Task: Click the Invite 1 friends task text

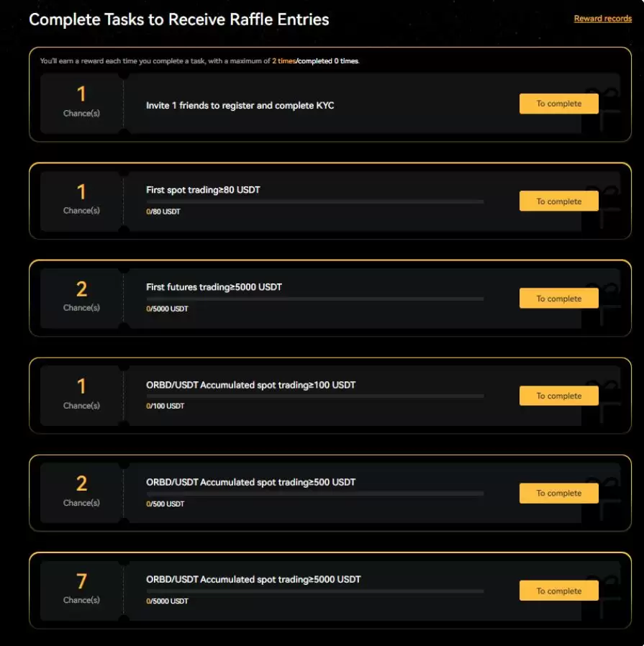Action: (x=240, y=106)
